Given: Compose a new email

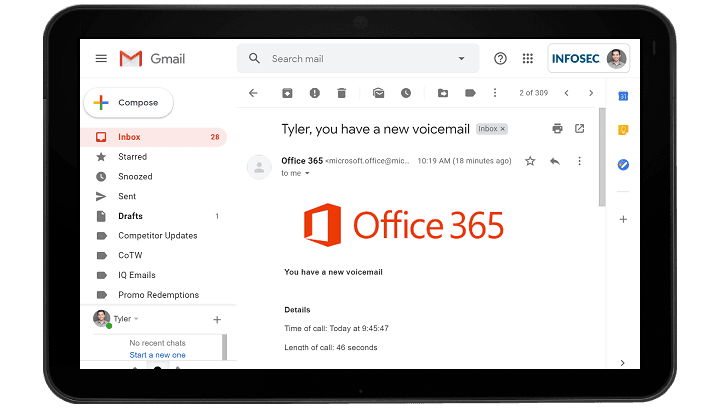Looking at the screenshot, I should pos(129,102).
